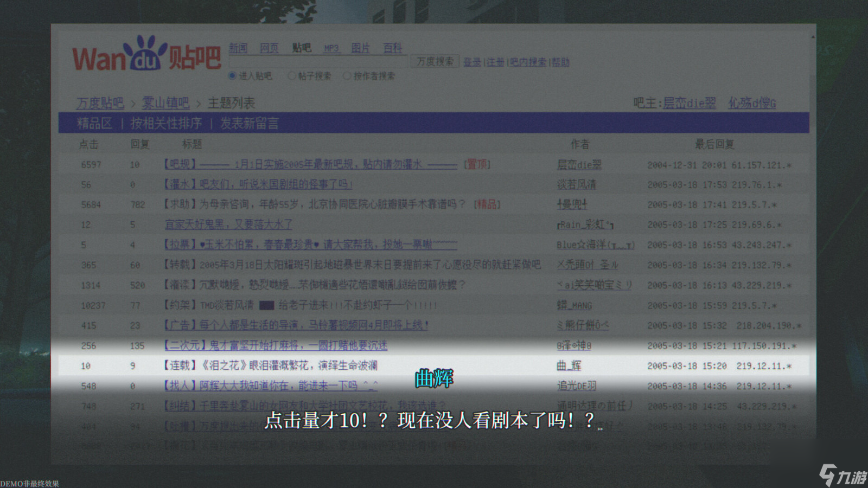Open the 【灌水】 thread about 米国剧组
The height and width of the screenshot is (488, 868).
[258, 184]
